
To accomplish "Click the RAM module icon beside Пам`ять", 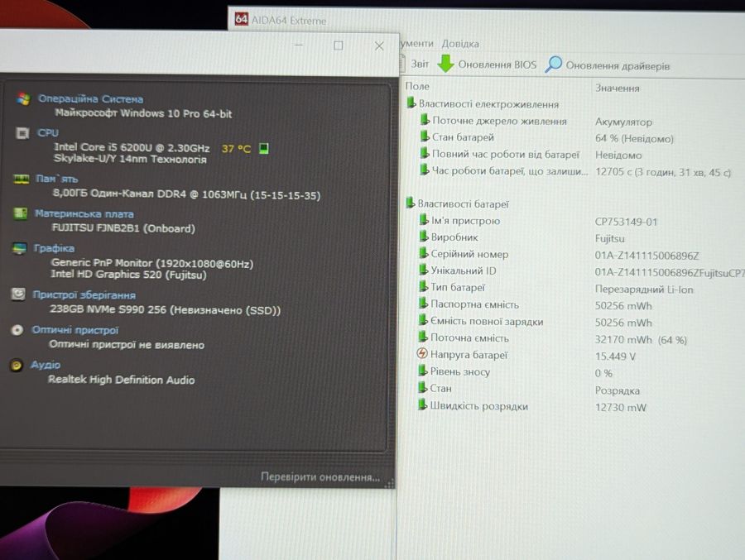I will [x=21, y=179].
